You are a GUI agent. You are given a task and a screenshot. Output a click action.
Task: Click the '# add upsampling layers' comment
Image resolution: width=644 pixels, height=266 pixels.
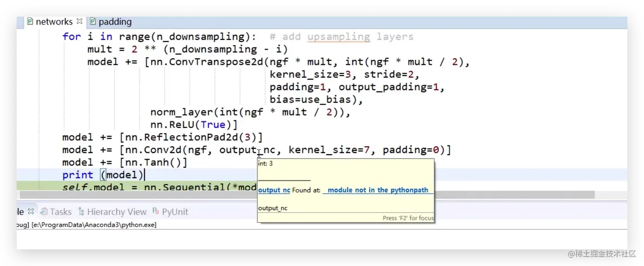tap(342, 37)
